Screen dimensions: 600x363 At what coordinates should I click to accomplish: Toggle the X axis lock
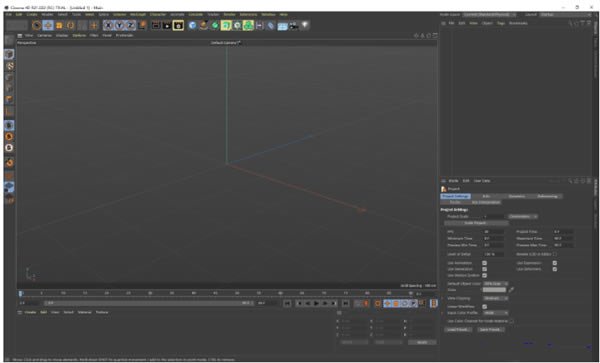pos(108,26)
